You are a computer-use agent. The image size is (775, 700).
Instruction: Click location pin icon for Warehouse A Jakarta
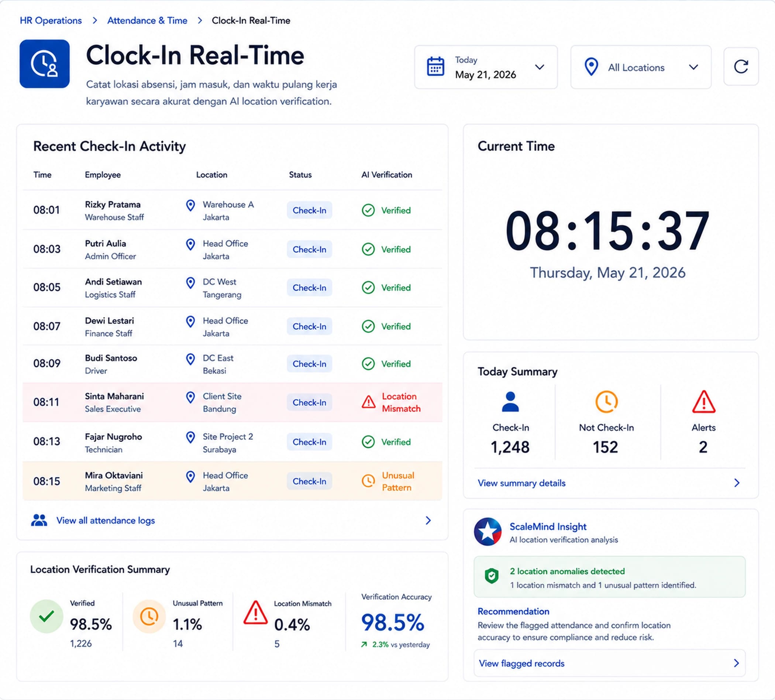pos(190,205)
